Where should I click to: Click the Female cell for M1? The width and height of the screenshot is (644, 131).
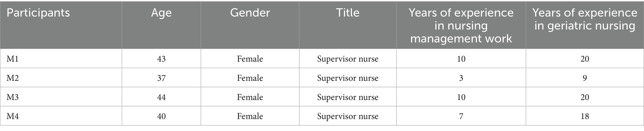pyautogui.click(x=250, y=59)
